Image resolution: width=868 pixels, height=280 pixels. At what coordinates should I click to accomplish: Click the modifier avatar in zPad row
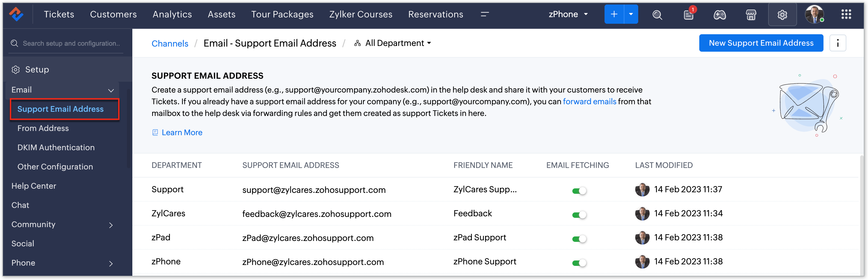[642, 238]
